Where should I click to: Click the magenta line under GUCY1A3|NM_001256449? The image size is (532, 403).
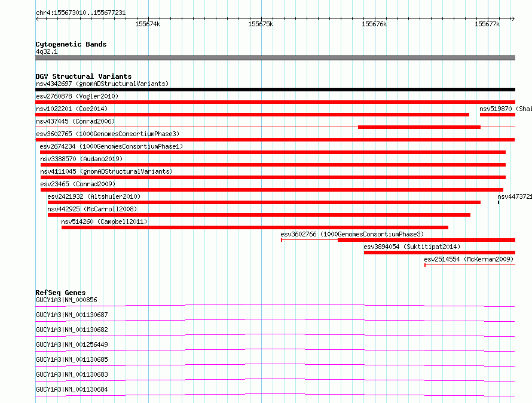275,350
